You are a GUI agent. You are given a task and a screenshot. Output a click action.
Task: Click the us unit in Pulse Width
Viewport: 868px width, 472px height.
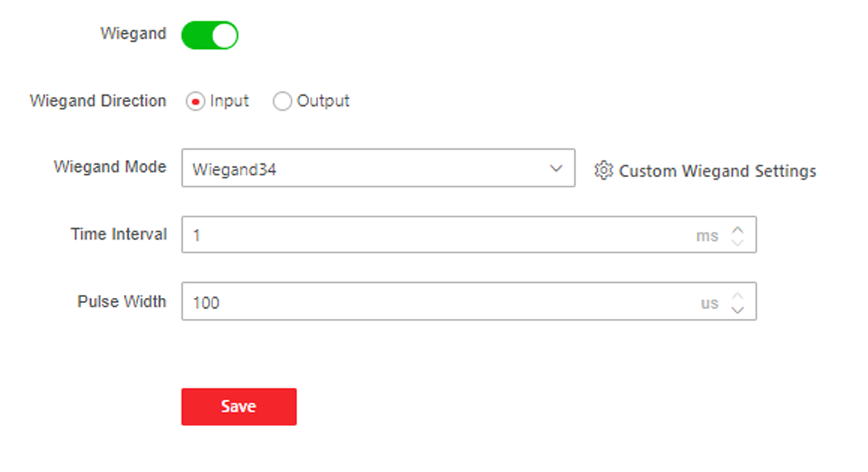tap(710, 303)
